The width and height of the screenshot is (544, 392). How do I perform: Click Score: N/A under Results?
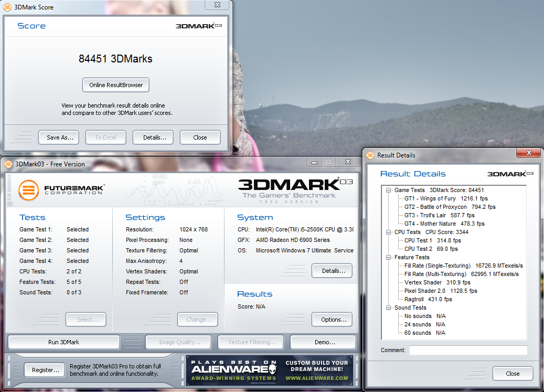251,306
